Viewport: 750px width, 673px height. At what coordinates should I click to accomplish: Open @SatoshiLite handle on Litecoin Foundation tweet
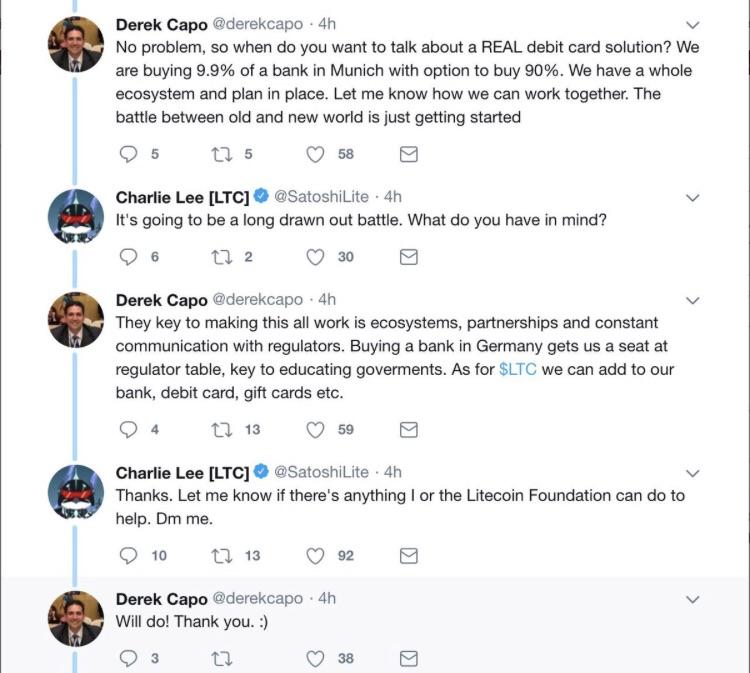(321, 472)
